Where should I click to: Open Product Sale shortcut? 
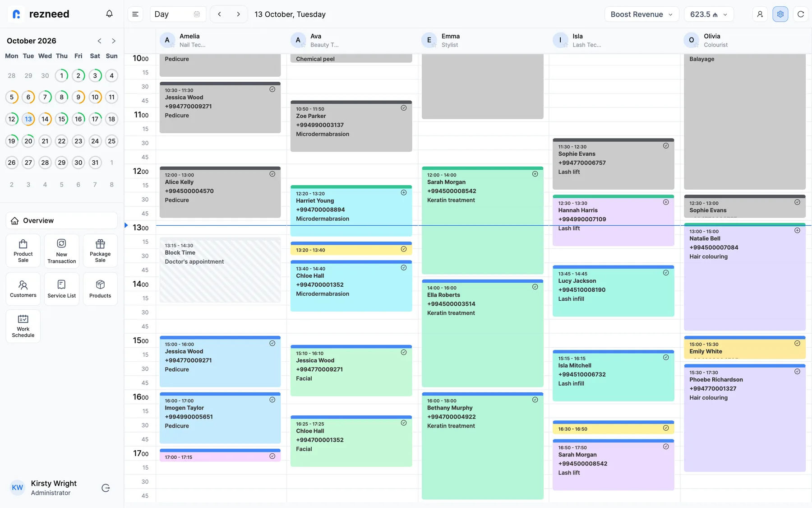(x=23, y=251)
